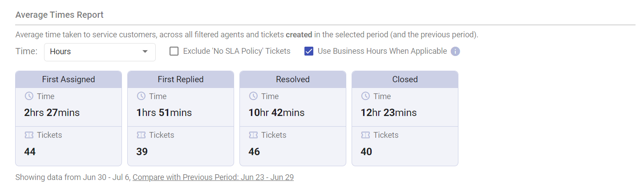Click the 44 tickets count in First Assigned

pyautogui.click(x=30, y=152)
